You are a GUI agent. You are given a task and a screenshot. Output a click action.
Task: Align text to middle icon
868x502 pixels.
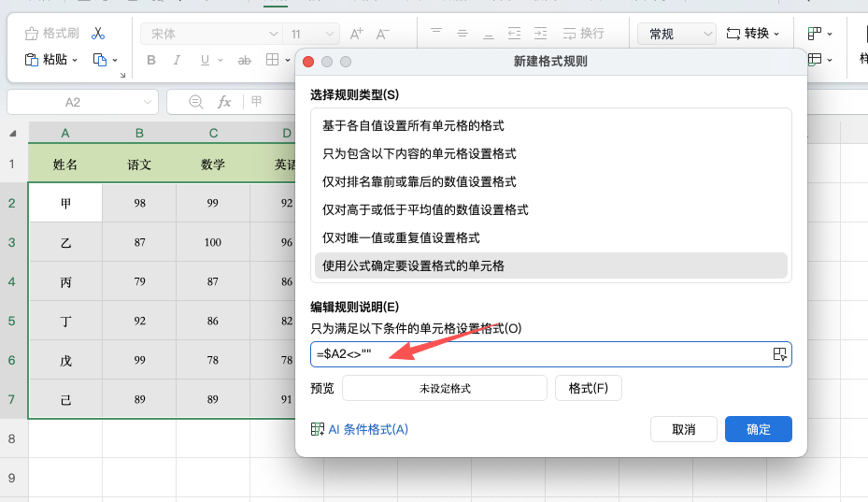coord(462,34)
